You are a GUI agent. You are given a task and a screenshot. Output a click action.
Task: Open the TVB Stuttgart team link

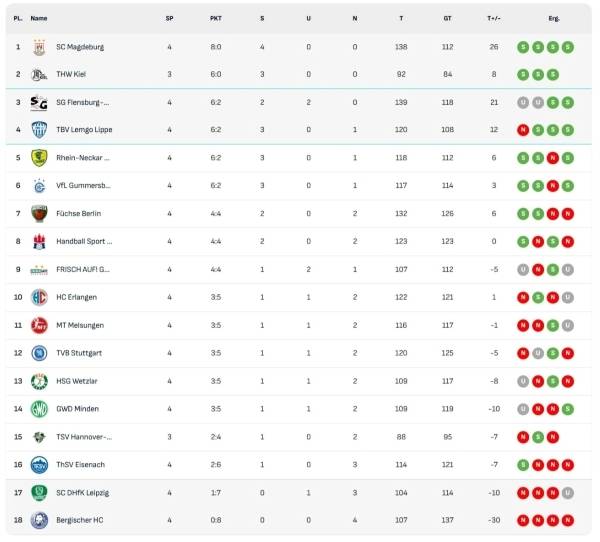tap(79, 353)
